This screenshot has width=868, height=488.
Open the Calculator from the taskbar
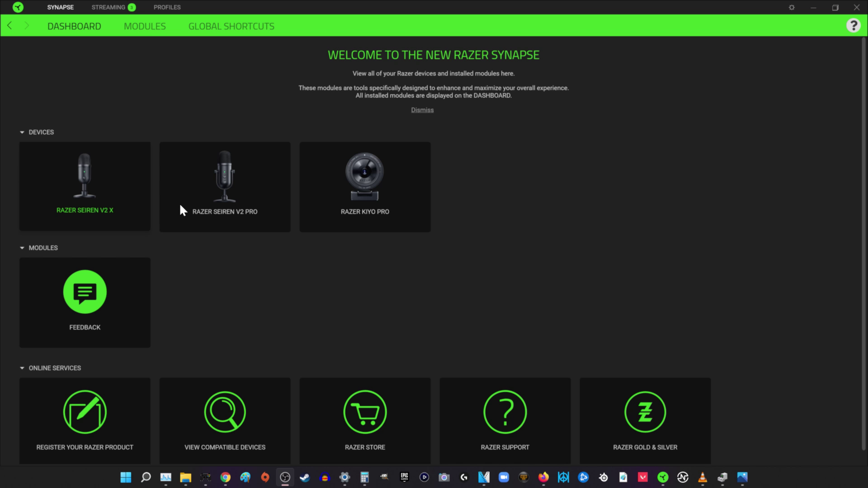coord(364,477)
